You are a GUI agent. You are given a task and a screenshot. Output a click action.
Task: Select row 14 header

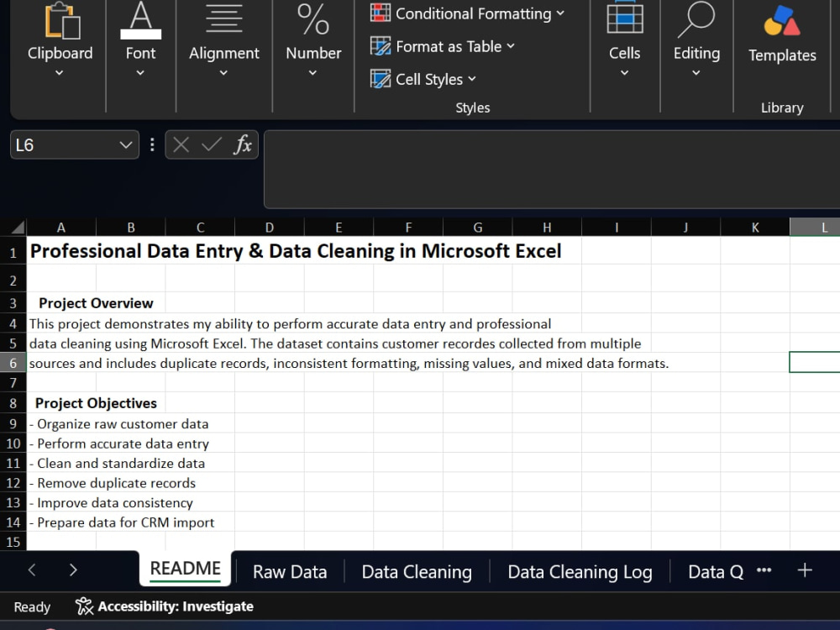(13, 522)
